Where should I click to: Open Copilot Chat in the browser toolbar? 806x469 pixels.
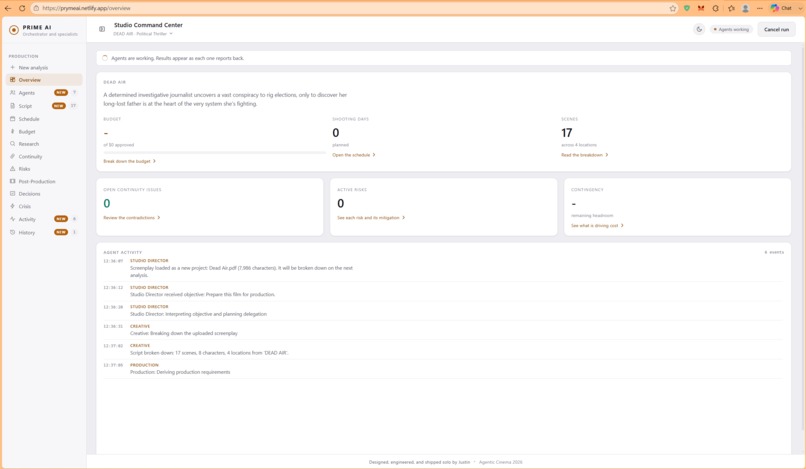[780, 8]
